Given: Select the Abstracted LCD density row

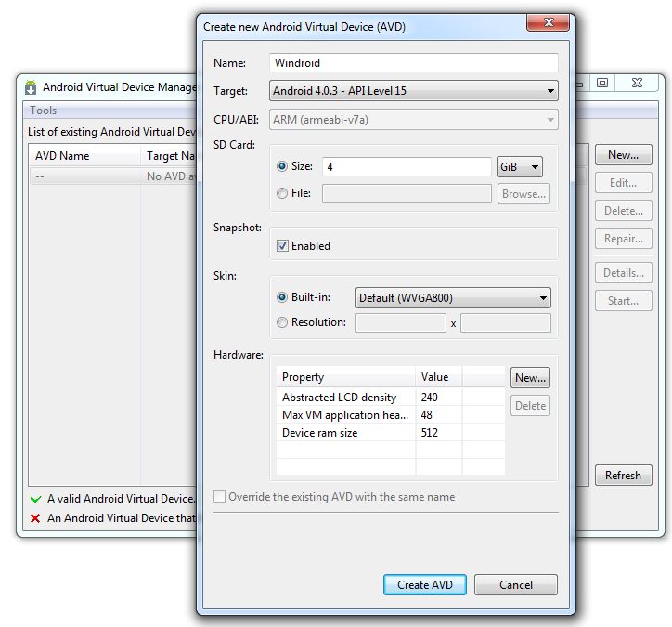Looking at the screenshot, I should click(x=391, y=398).
